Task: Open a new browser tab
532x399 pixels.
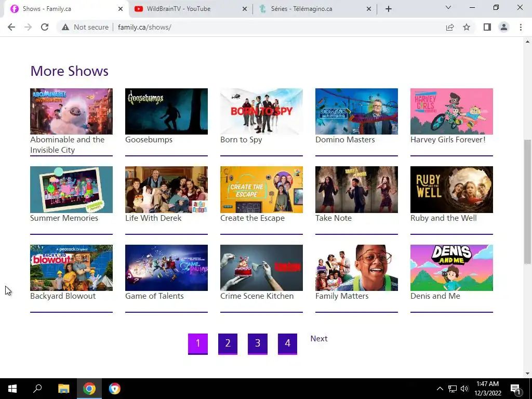Action: [389, 9]
